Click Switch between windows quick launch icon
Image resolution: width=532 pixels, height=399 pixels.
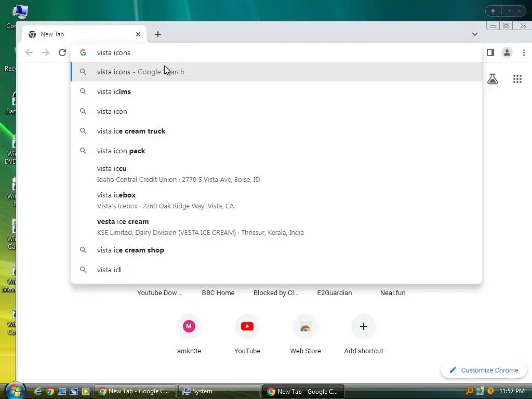pos(74,391)
